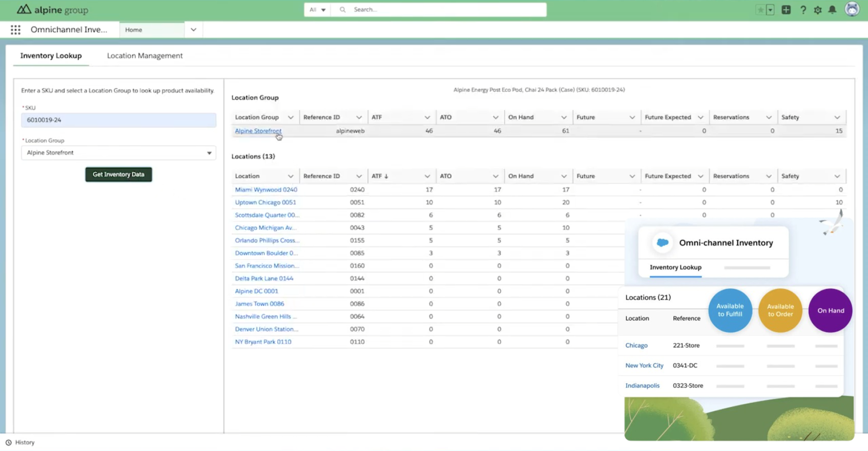Click the Indianapolis link in overlay card
868x451 pixels.
[x=642, y=386]
